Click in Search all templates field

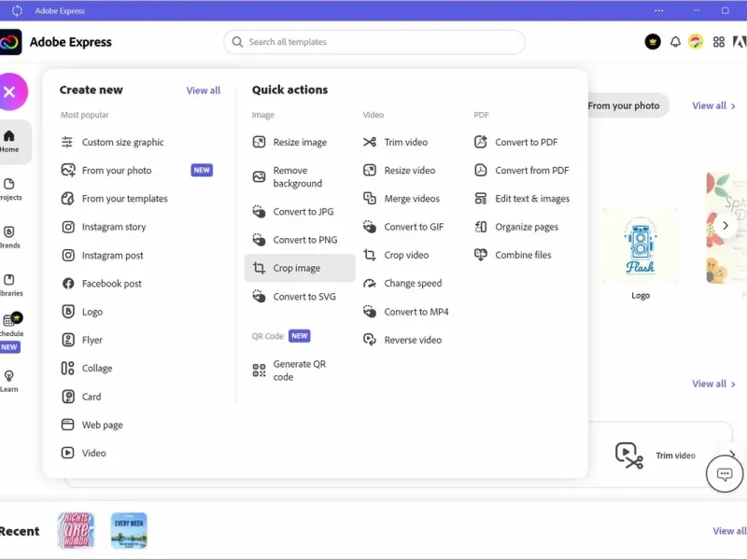[374, 42]
